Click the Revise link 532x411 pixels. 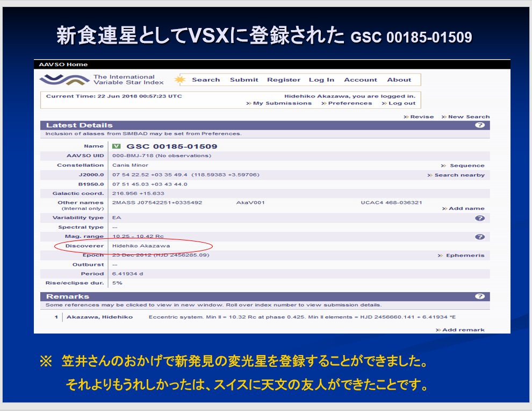coord(421,117)
